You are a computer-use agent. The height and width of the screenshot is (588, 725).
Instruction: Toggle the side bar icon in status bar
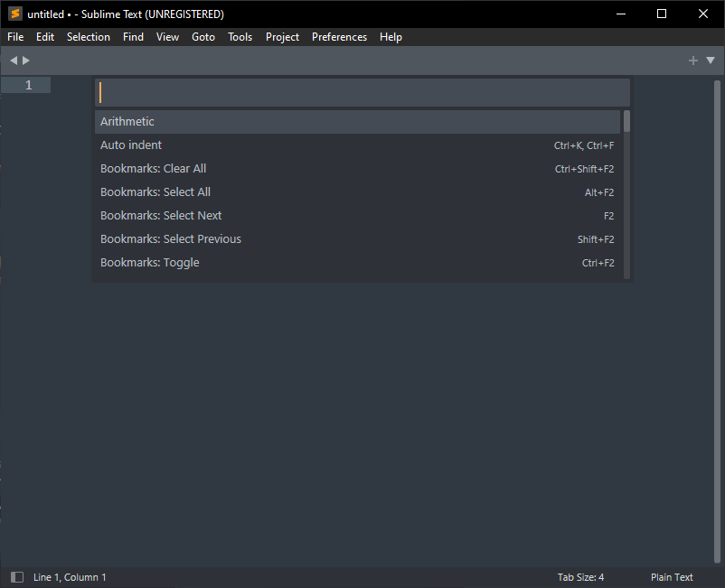pyautogui.click(x=17, y=577)
